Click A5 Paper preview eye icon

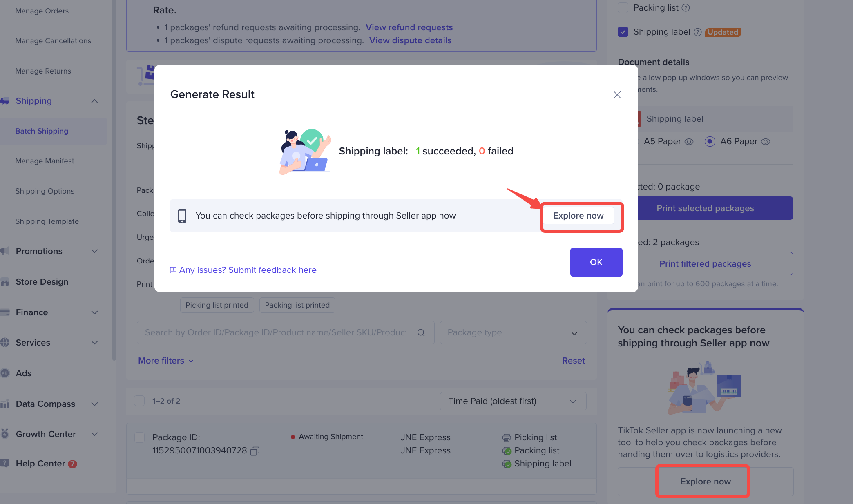[689, 142]
